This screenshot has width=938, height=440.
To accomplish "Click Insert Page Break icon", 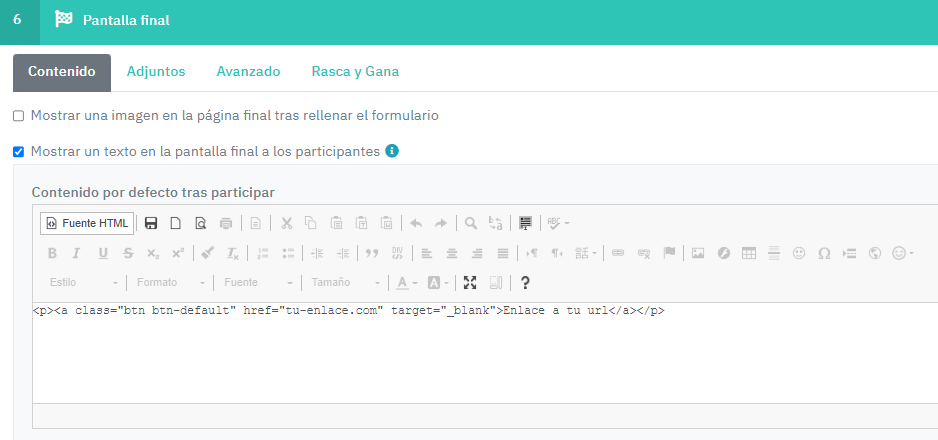I will pyautogui.click(x=849, y=253).
